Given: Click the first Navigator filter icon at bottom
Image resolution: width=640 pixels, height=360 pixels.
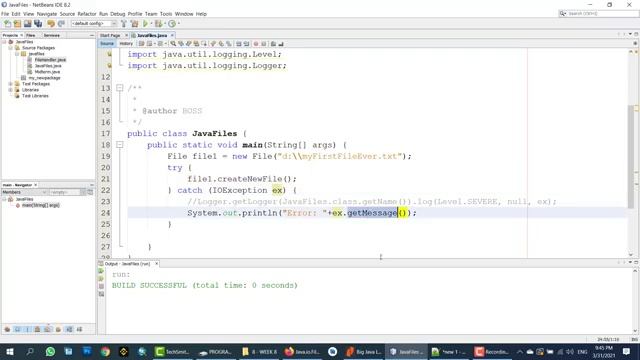Looking at the screenshot, I should pyautogui.click(x=7, y=329).
